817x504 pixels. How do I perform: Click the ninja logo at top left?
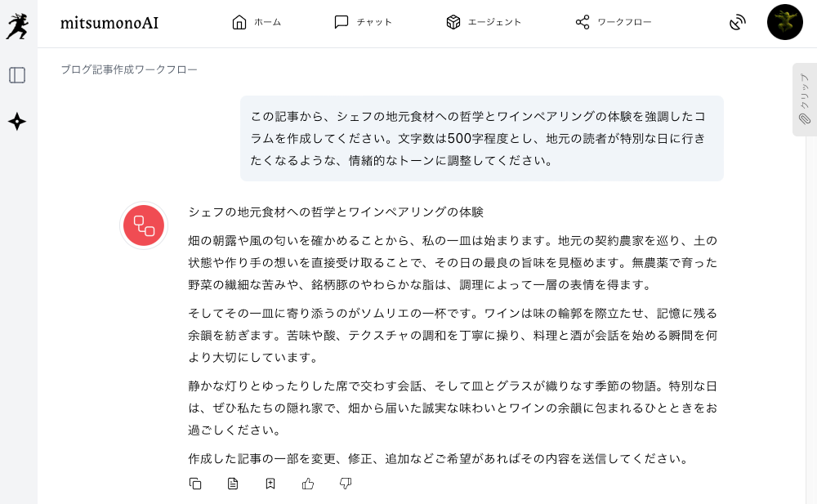pyautogui.click(x=17, y=25)
